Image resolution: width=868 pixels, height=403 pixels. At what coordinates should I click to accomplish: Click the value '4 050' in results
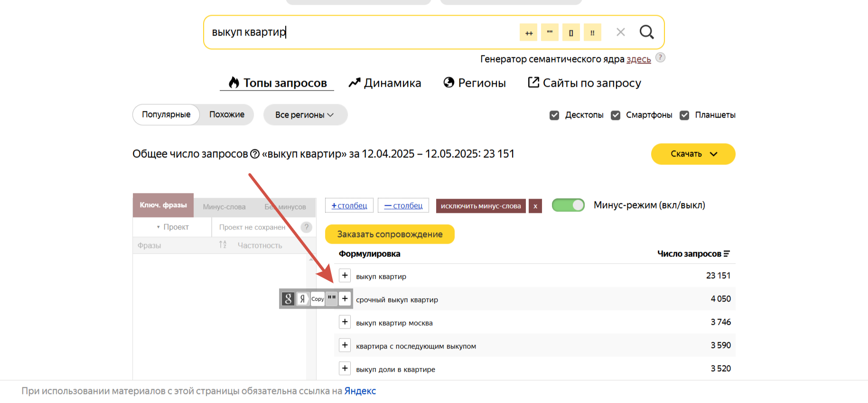pyautogui.click(x=720, y=299)
